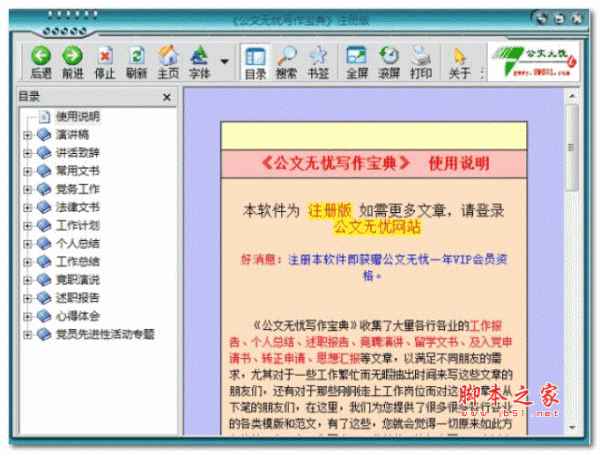Select the 讲话致辞 book icon
The width and height of the screenshot is (600, 454).
pyautogui.click(x=44, y=153)
